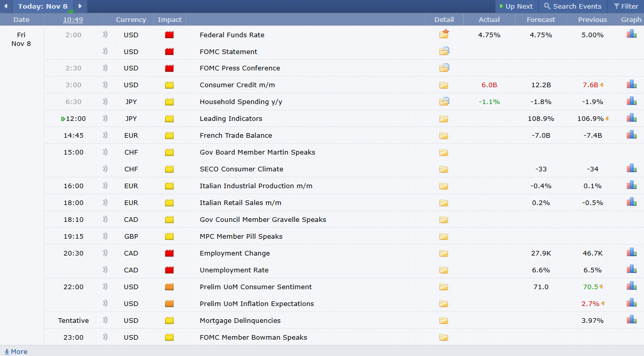Viewport: 644px width, 356px height.
Task: Click the Currency column header
Action: pos(131,19)
